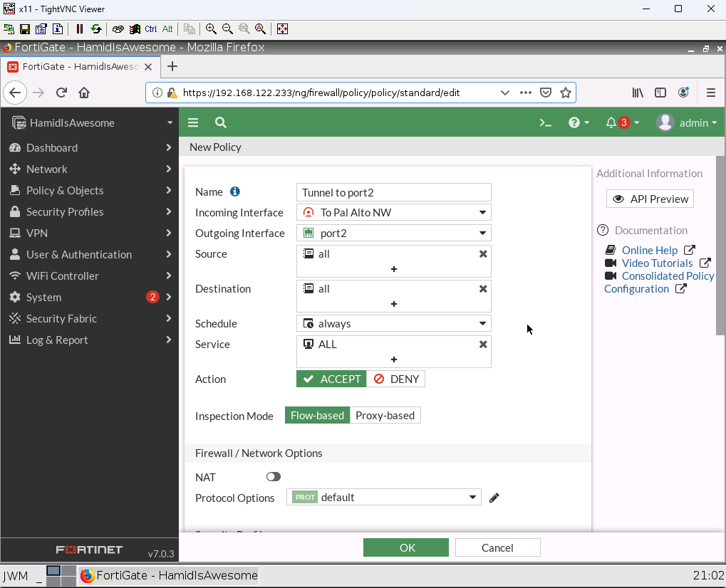Screen dimensions: 726x588
Task: Remove 'all' from Source field
Action: pos(483,254)
